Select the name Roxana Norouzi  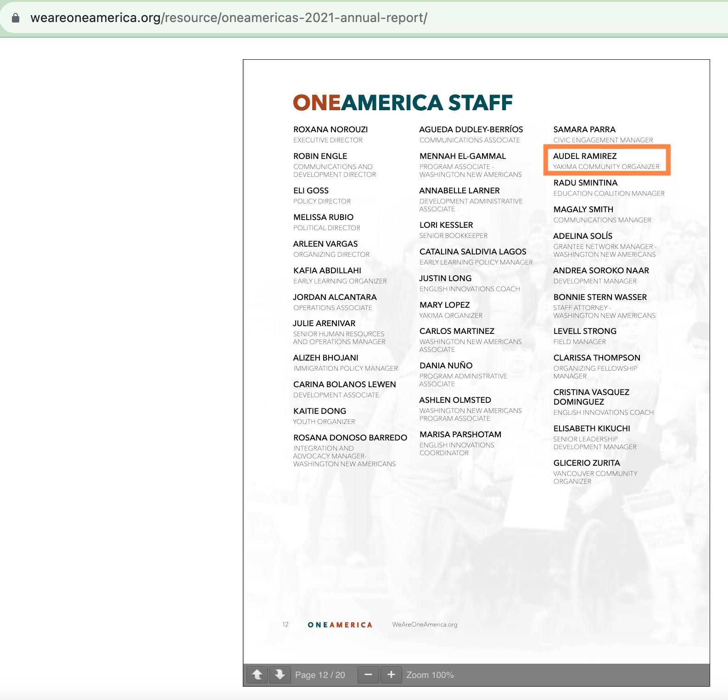click(x=330, y=130)
